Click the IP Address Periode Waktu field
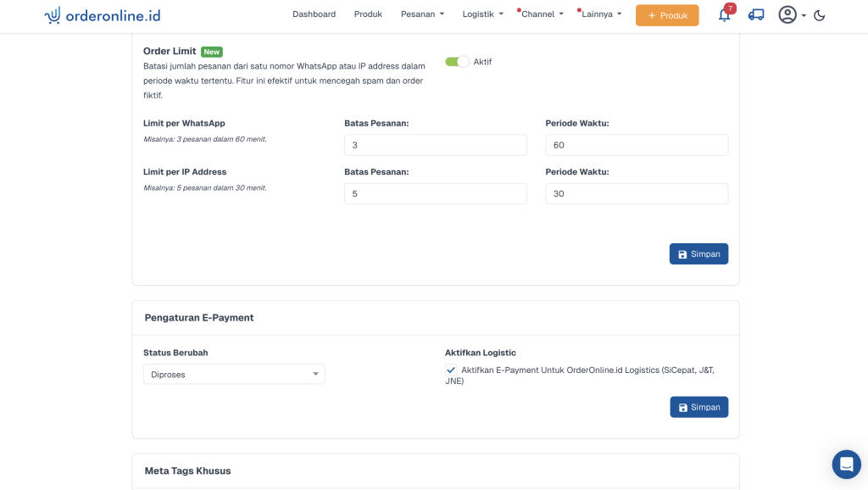Image resolution: width=868 pixels, height=490 pixels. (x=636, y=194)
